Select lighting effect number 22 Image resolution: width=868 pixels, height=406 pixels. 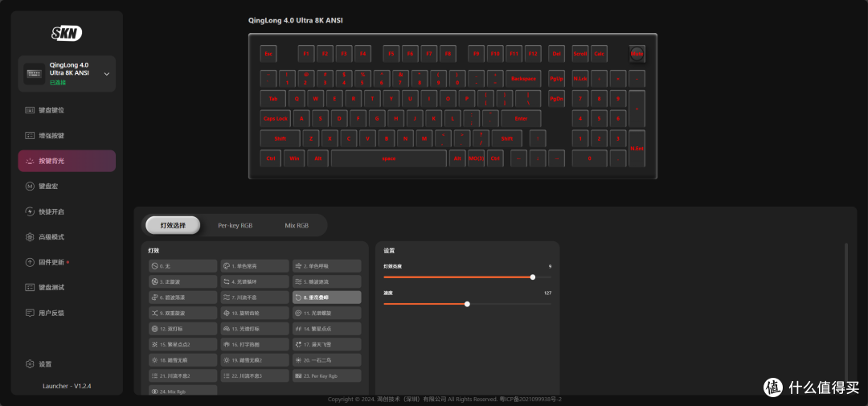point(255,375)
